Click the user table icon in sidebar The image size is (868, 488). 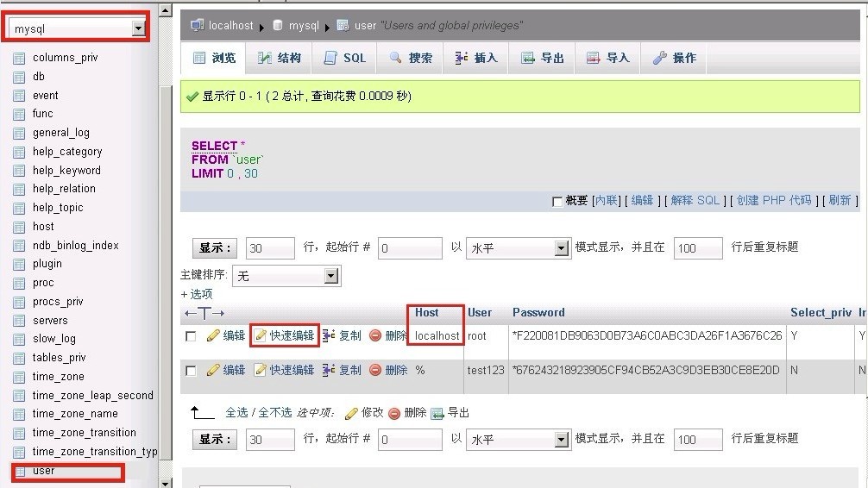(19, 471)
